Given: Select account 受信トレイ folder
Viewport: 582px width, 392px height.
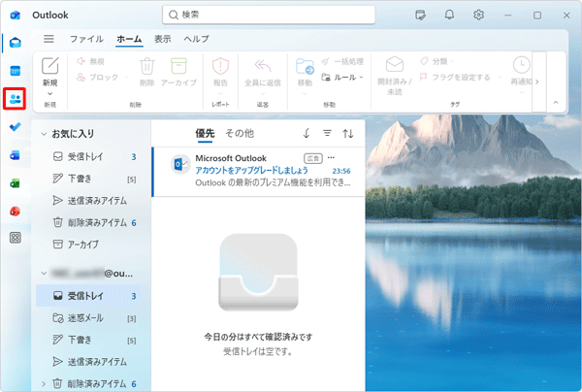Looking at the screenshot, I should pos(88,296).
